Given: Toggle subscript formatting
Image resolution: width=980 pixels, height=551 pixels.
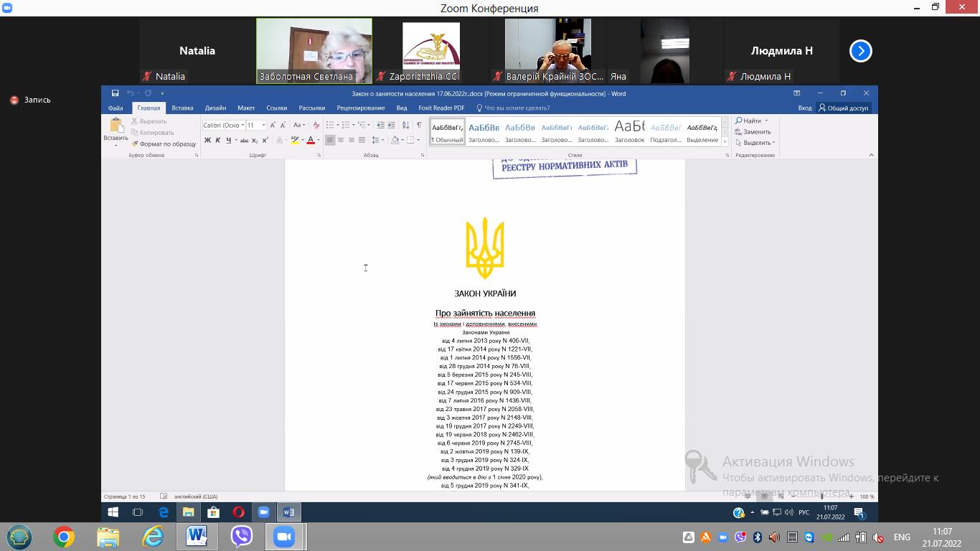Looking at the screenshot, I should tap(255, 140).
